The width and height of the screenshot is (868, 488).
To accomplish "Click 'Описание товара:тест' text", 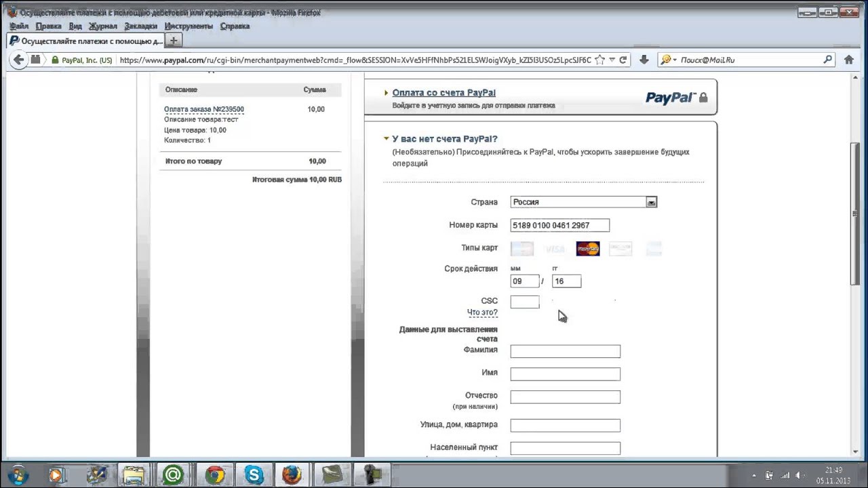I will pos(201,119).
